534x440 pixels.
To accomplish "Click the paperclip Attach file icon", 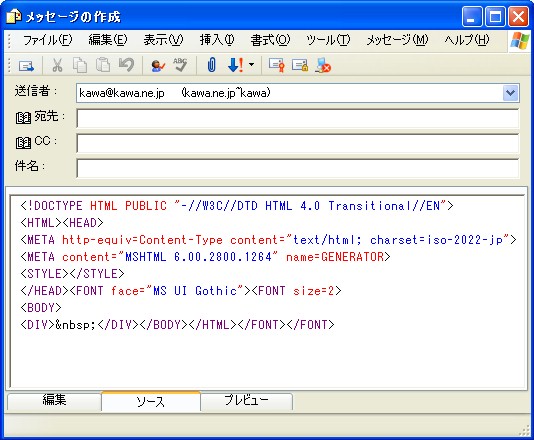I will 211,64.
